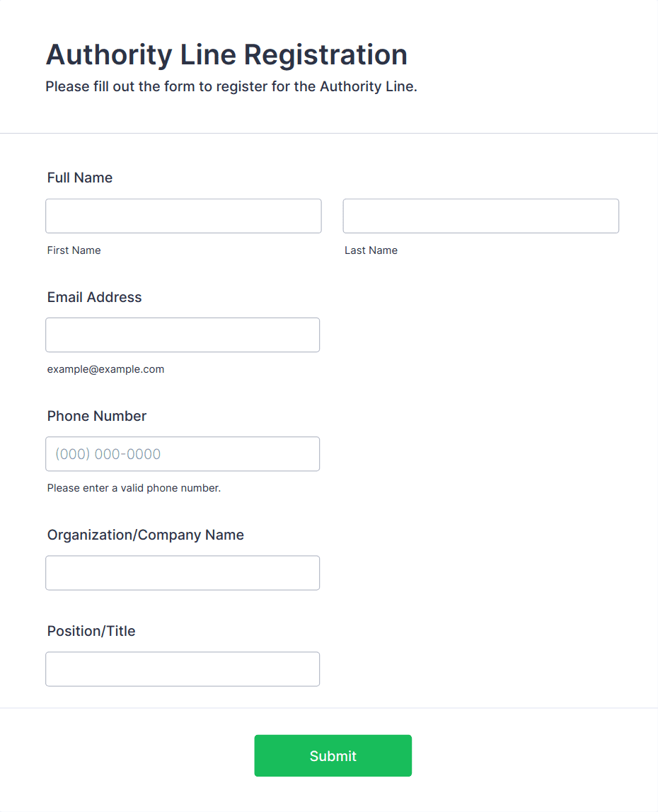Click the Email Address input field
This screenshot has height=812, width=658.
(183, 335)
